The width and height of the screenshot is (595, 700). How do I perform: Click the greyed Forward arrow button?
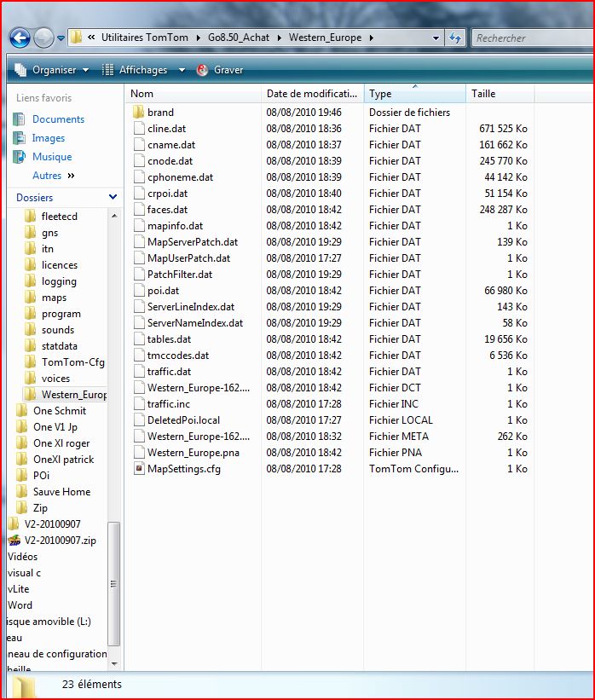coord(43,38)
